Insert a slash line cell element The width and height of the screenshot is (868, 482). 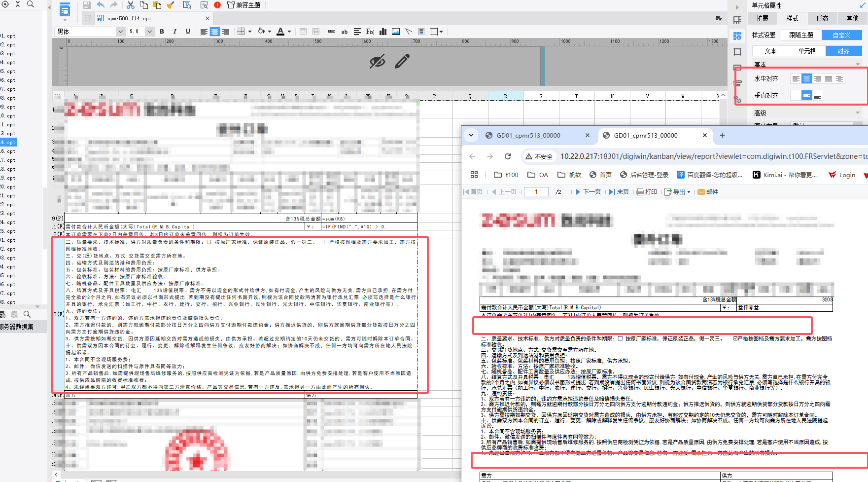[409, 32]
